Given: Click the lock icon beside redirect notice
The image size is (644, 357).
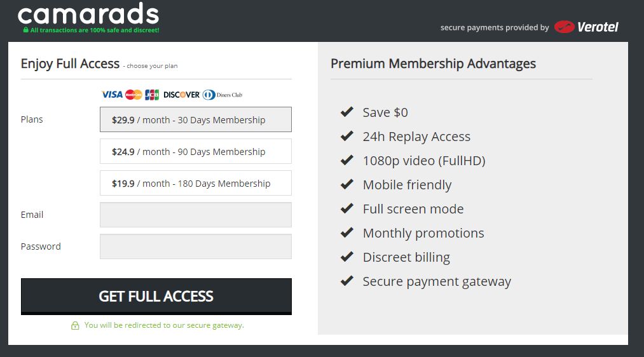Looking at the screenshot, I should click(75, 326).
